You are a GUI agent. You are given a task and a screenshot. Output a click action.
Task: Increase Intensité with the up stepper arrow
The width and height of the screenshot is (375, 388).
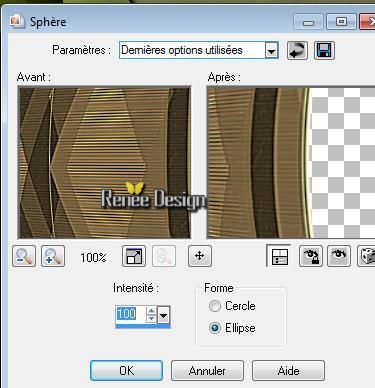point(152,311)
